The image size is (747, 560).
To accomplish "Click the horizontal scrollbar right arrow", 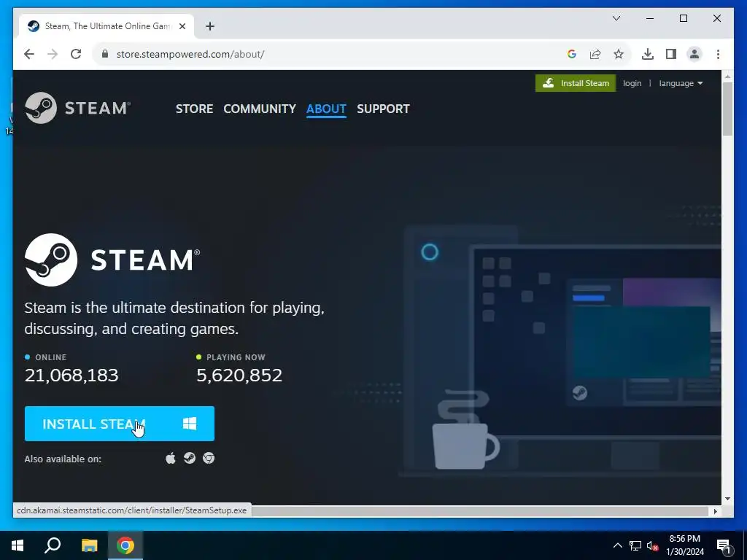I will click(x=715, y=511).
